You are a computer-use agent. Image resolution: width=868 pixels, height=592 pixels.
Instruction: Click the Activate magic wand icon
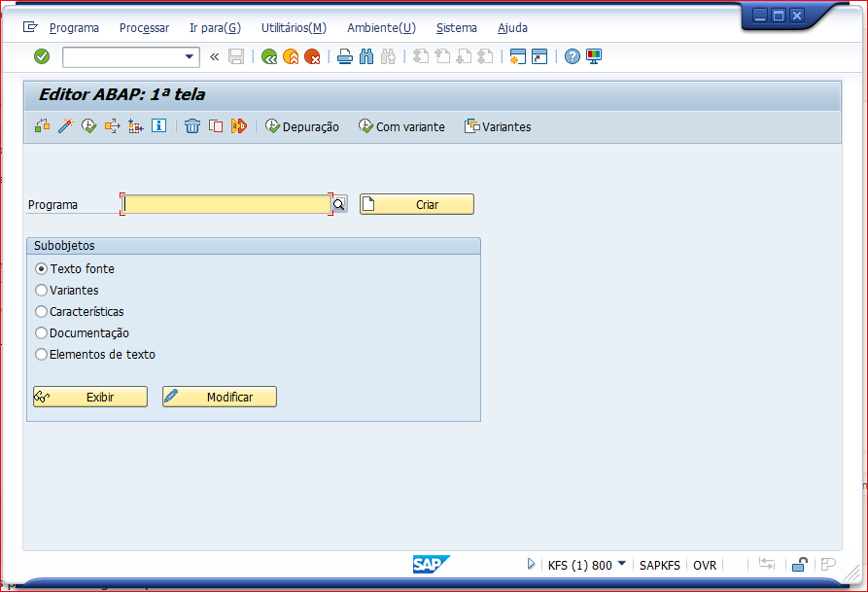[65, 126]
